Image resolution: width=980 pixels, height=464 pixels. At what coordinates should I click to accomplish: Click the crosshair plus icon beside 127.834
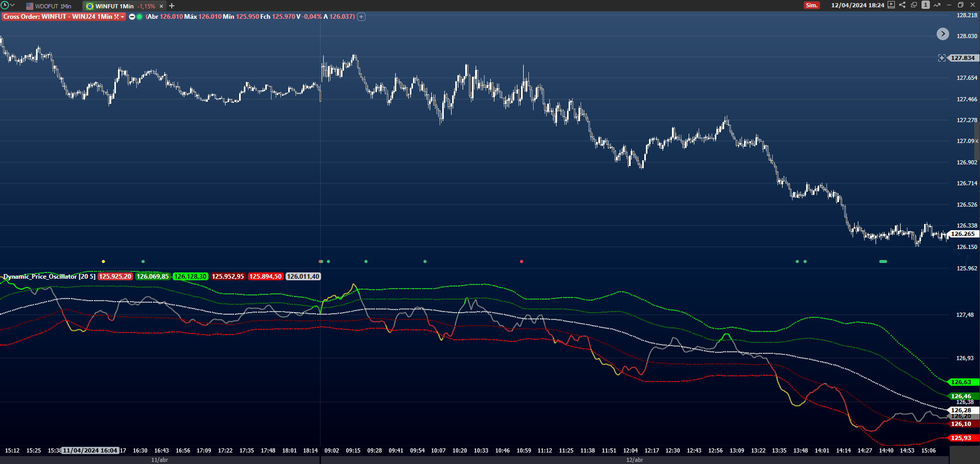(x=941, y=58)
